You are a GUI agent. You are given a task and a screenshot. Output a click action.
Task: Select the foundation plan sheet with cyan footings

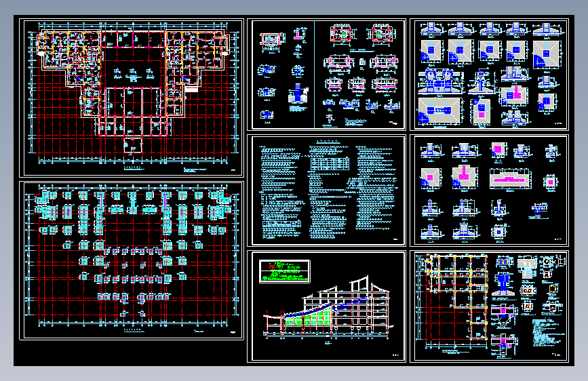point(132,260)
